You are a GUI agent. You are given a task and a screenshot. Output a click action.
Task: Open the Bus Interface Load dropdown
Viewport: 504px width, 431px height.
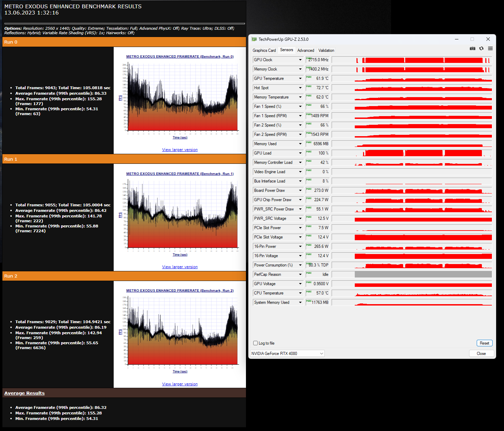(300, 181)
